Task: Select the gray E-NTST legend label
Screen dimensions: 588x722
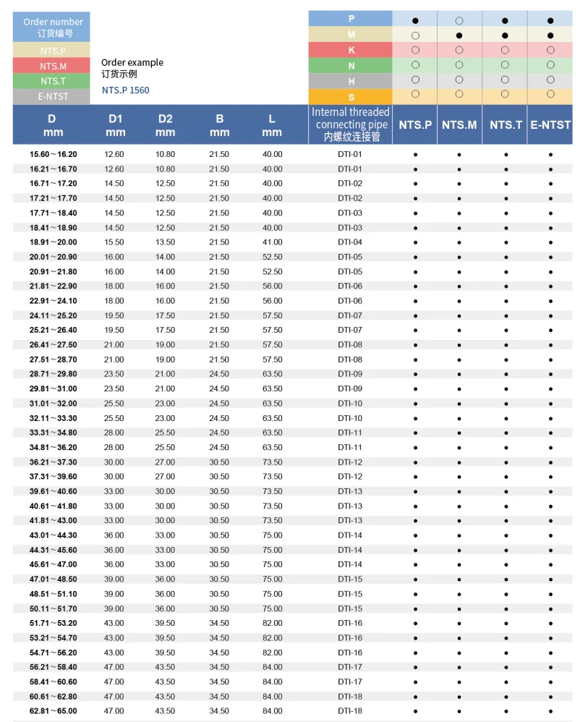Action: (x=51, y=96)
